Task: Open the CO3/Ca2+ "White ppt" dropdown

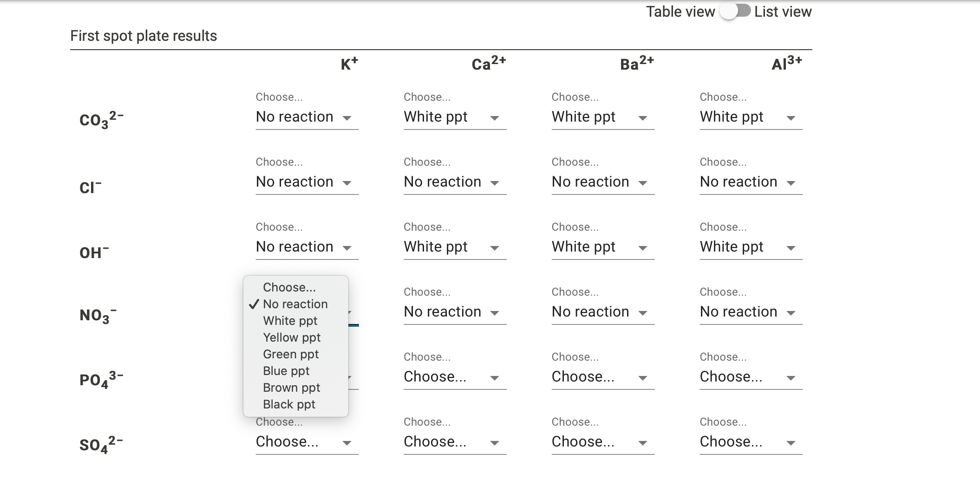Action: coord(454,117)
